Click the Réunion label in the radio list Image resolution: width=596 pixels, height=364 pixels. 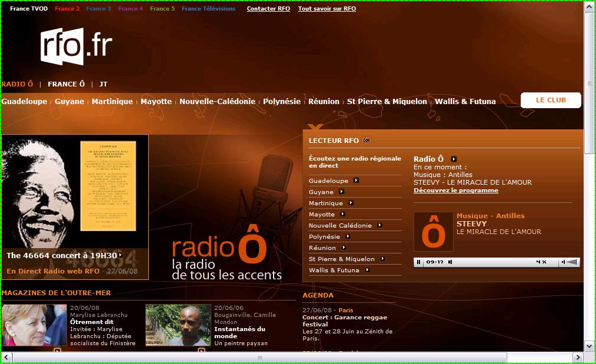tap(322, 248)
